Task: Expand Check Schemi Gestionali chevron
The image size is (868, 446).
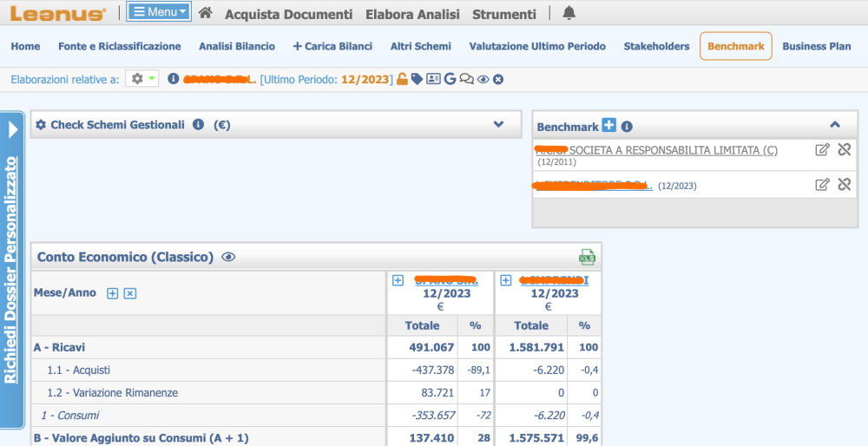Action: click(499, 124)
